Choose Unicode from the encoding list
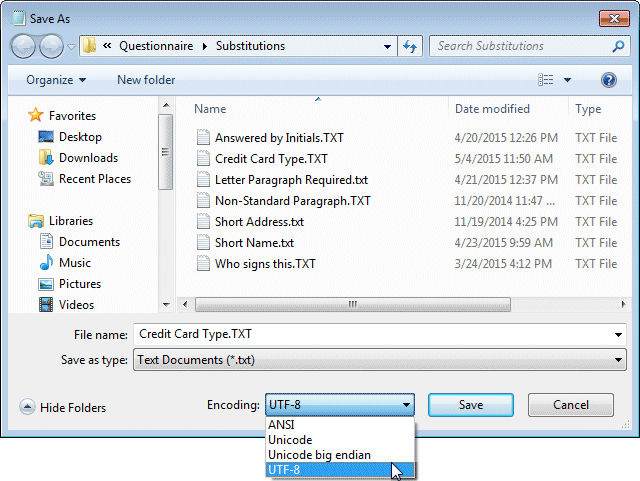Viewport: 640px width, 481px height. [x=340, y=440]
